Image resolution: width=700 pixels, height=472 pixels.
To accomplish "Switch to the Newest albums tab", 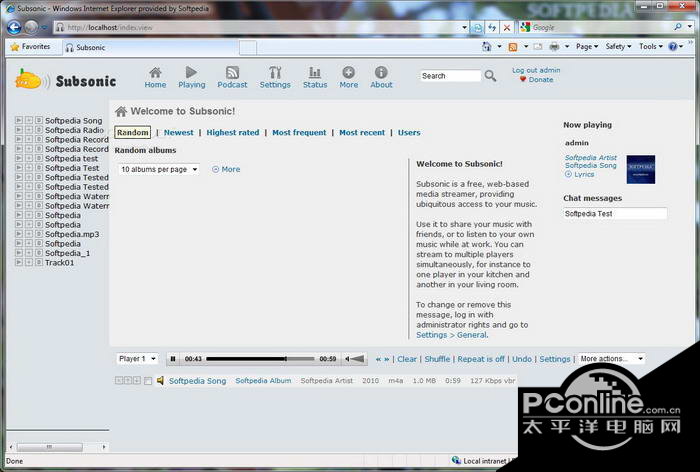I will pos(179,132).
